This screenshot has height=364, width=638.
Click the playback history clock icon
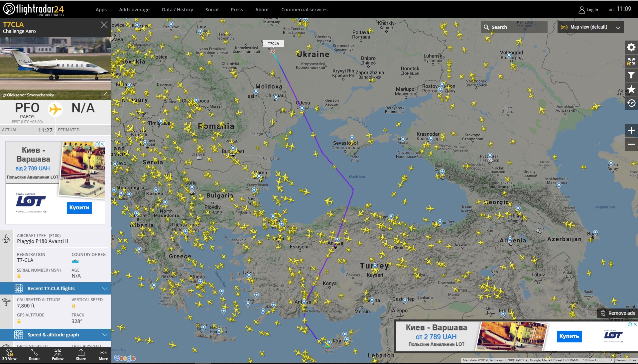coord(631,103)
